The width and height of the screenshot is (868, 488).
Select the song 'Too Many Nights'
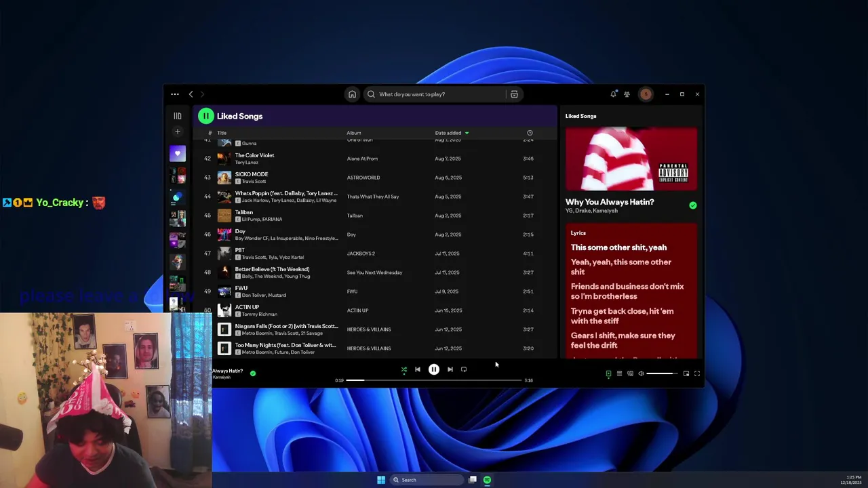point(285,345)
